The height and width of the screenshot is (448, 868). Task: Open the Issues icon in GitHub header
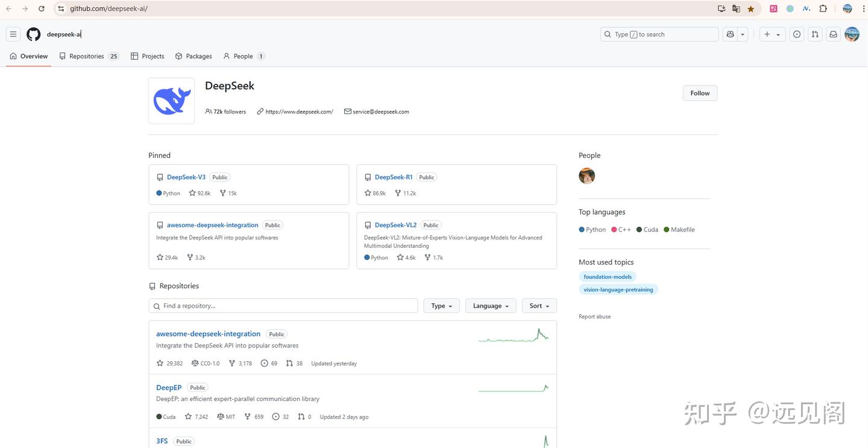797,34
